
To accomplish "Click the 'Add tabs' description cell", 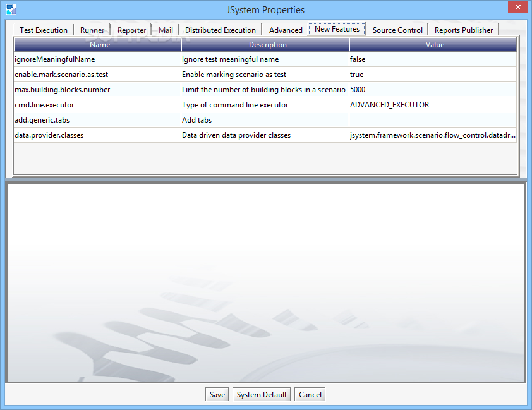I will (265, 120).
